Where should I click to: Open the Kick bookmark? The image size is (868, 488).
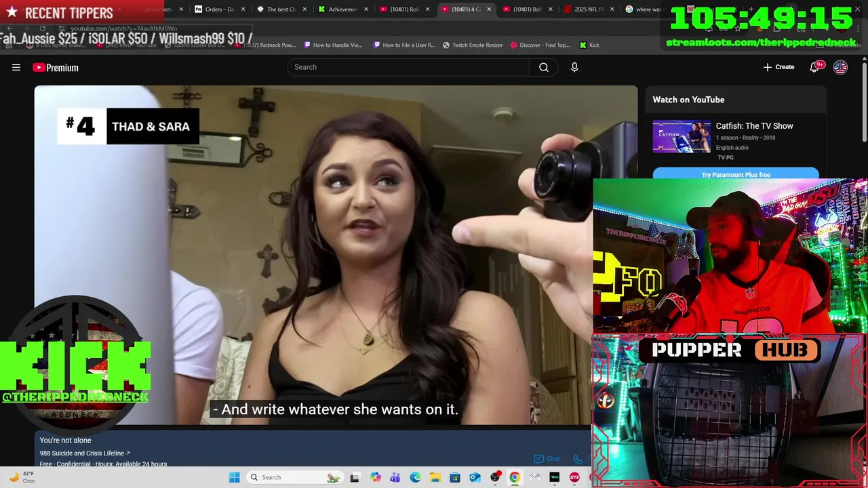tap(589, 45)
